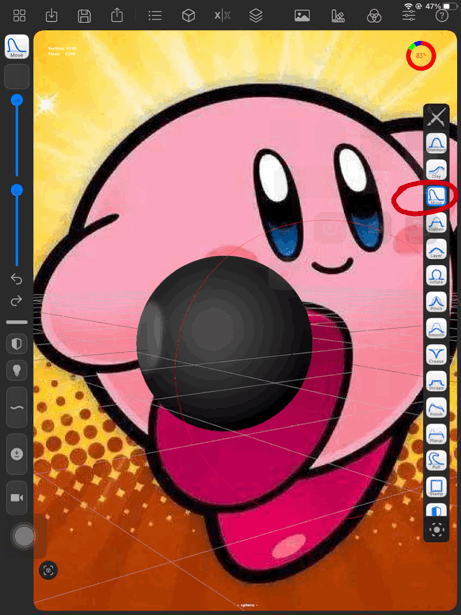Viewport: 461px width, 615px height.
Task: Open the scene list icon
Action: (x=155, y=16)
